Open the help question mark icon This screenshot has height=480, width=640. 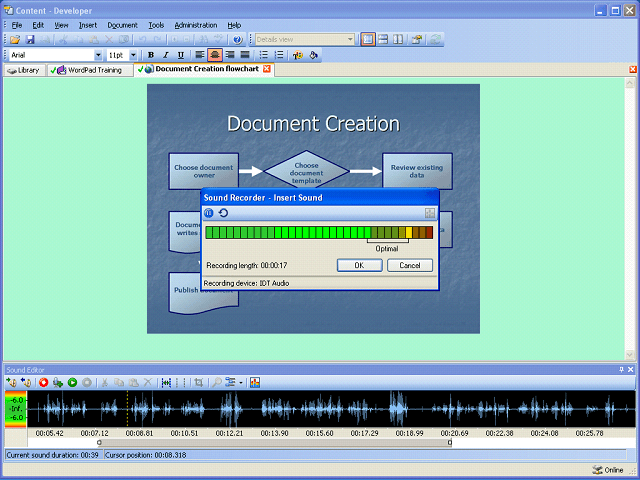point(236,39)
